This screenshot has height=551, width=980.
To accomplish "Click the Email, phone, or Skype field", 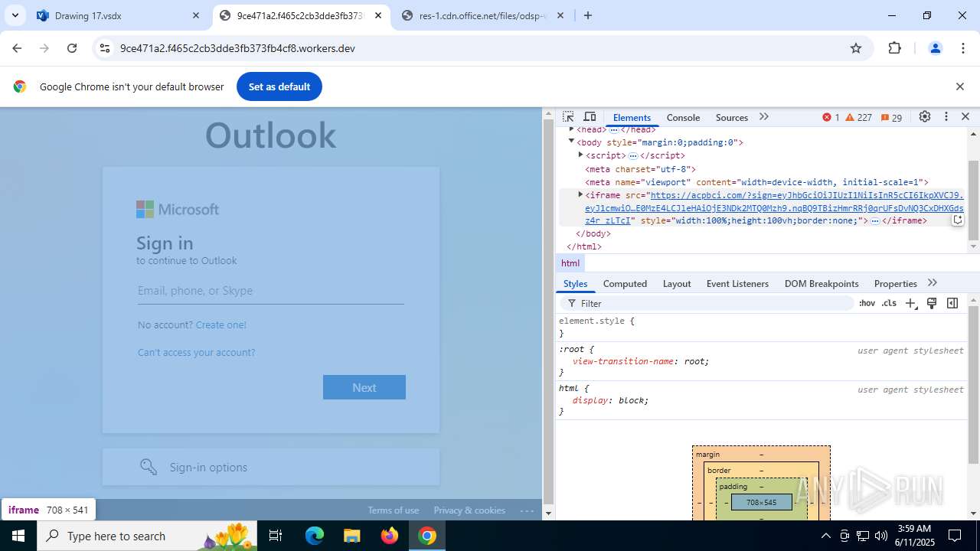I will pos(271,291).
